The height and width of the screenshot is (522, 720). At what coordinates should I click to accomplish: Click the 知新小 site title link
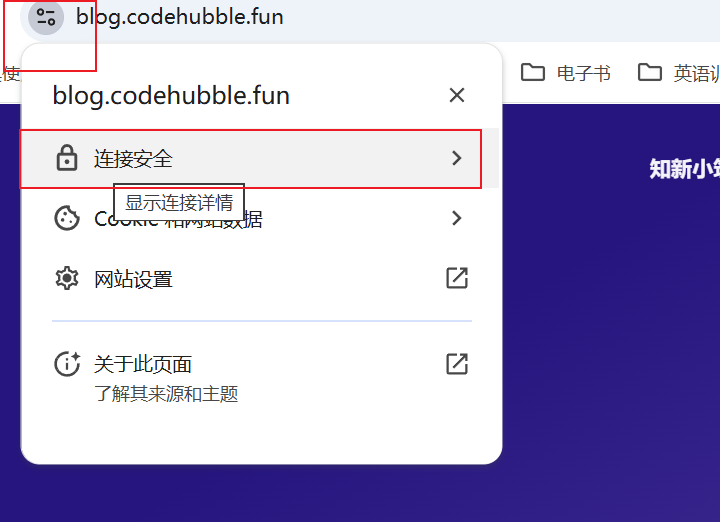(x=684, y=169)
